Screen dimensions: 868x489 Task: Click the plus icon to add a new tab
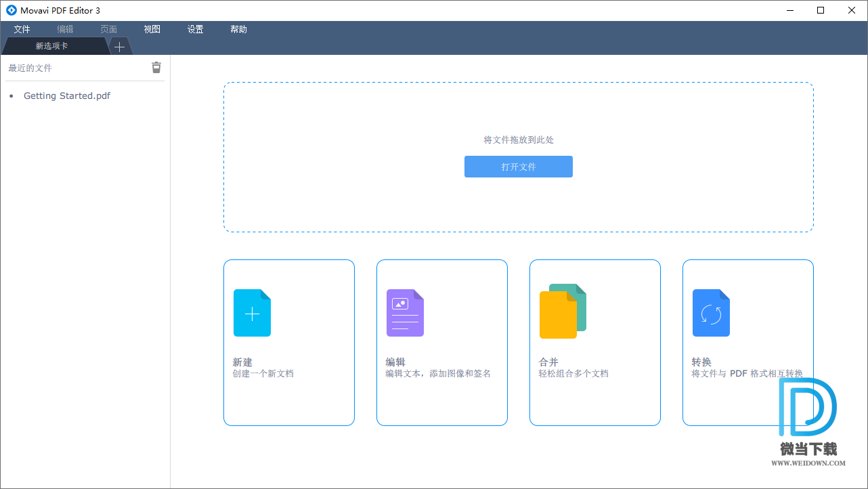pyautogui.click(x=119, y=47)
